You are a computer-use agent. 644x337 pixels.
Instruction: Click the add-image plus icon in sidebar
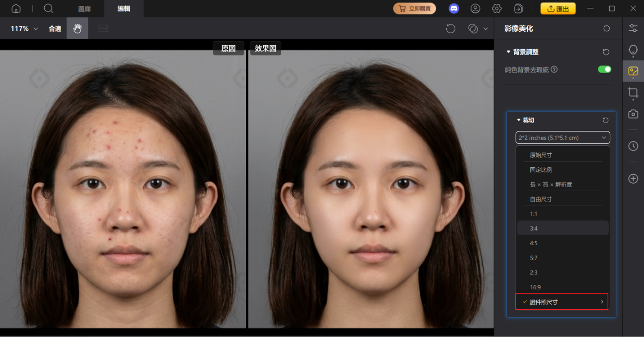[633, 178]
